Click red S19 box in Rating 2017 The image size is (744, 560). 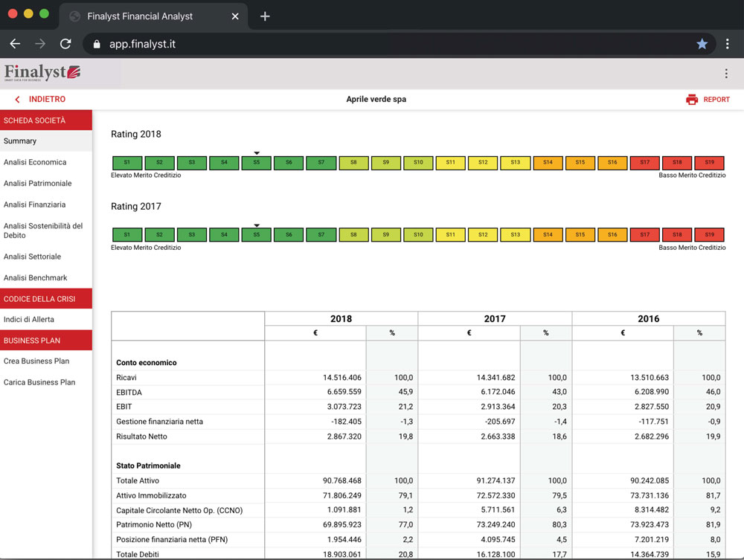pyautogui.click(x=709, y=235)
